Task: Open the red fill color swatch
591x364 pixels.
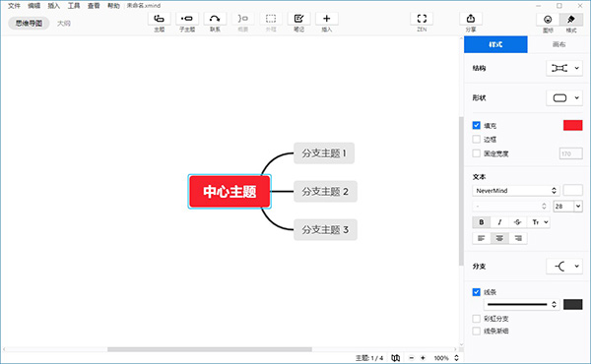Action: point(573,125)
